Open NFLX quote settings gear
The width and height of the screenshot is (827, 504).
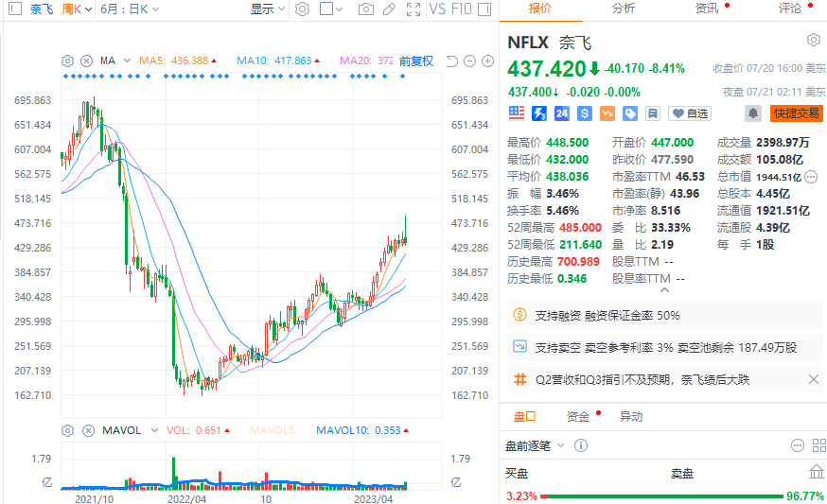814,40
